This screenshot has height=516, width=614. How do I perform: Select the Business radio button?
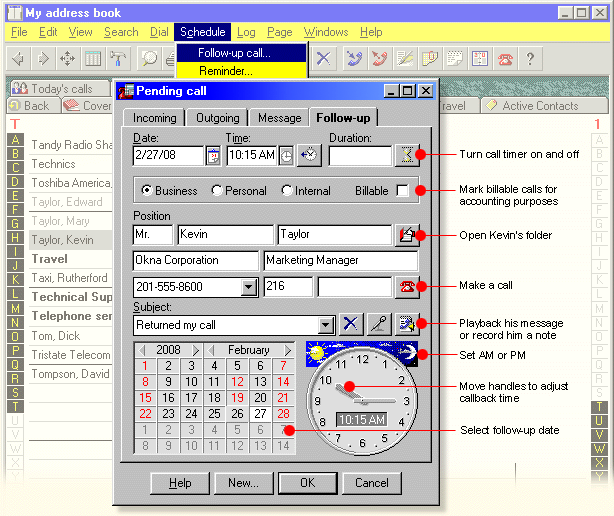(147, 190)
